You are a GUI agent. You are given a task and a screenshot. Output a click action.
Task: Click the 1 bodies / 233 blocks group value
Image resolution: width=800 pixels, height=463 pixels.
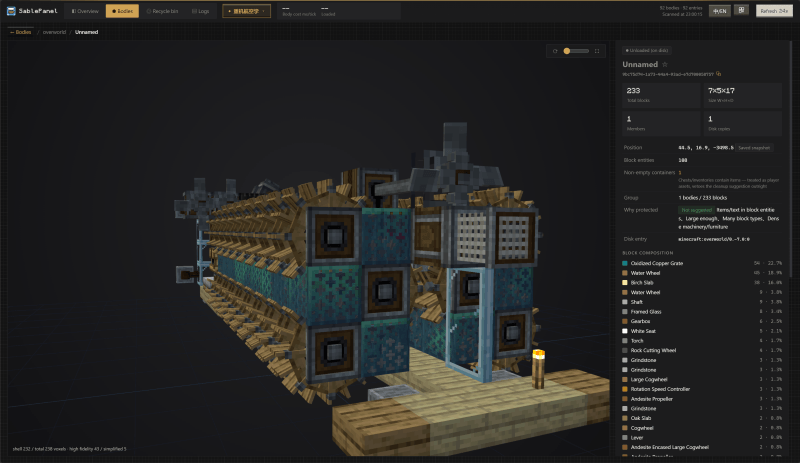703,198
